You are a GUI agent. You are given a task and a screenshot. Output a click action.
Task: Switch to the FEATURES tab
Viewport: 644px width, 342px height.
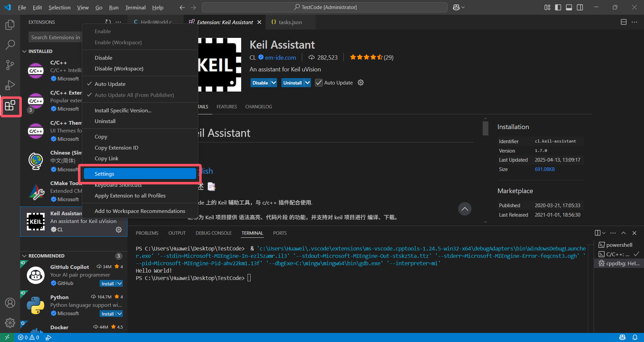227,107
